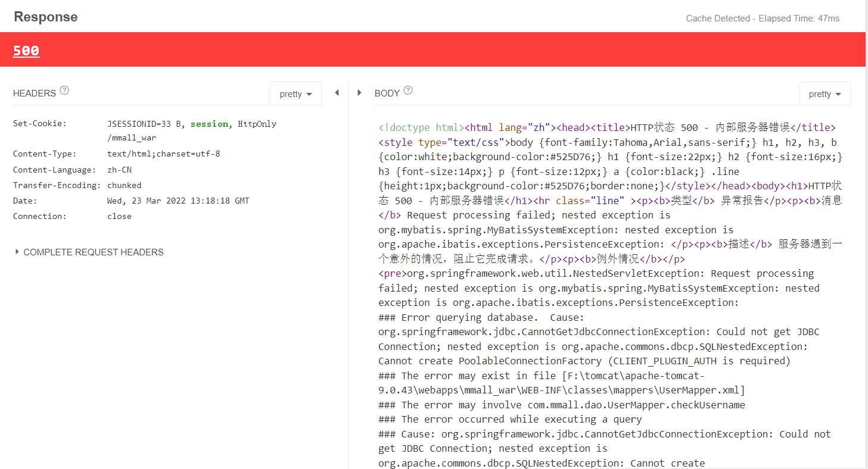Open the body pretty format dropdown

825,94
